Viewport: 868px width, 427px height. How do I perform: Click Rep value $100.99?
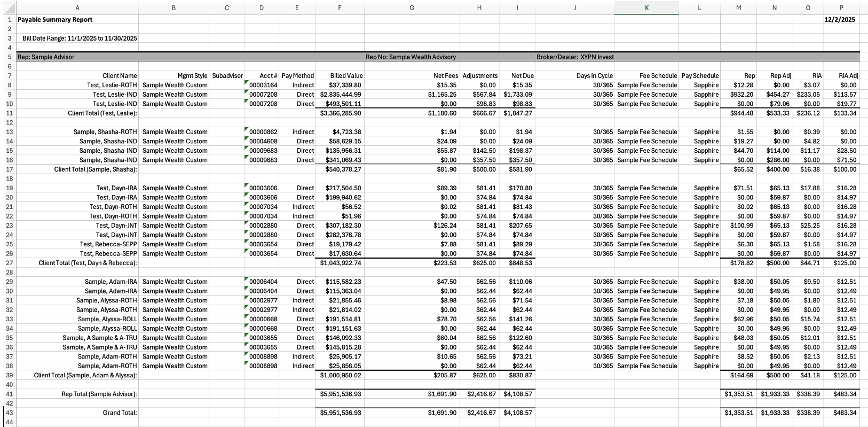741,226
